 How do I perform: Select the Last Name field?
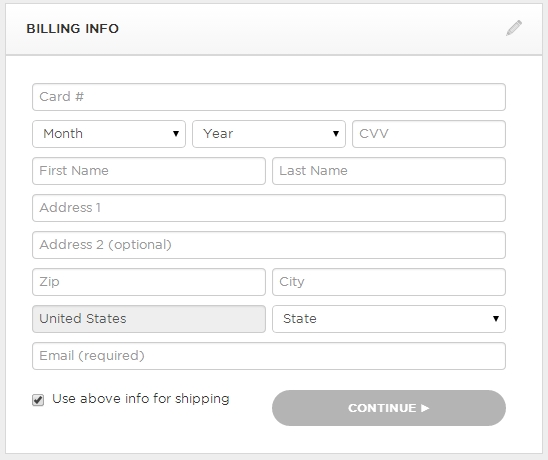(389, 171)
